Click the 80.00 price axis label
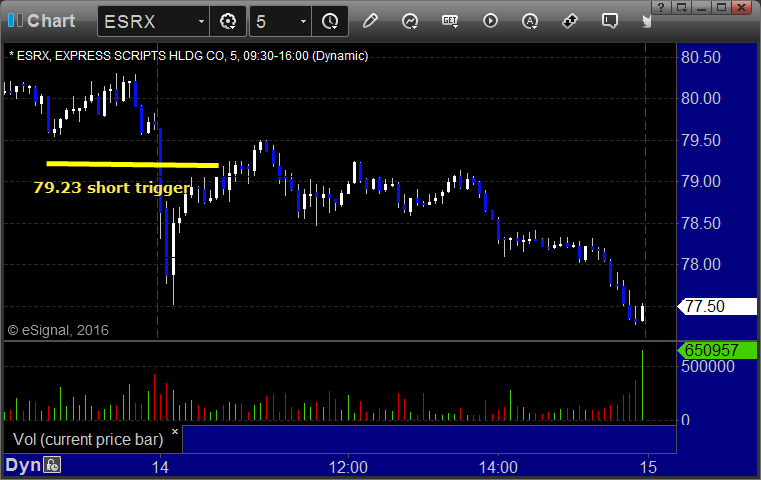 click(x=701, y=99)
